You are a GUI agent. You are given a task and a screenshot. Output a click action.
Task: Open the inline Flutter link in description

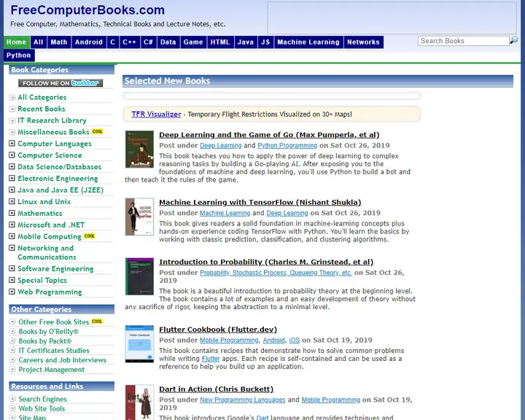[x=211, y=359]
